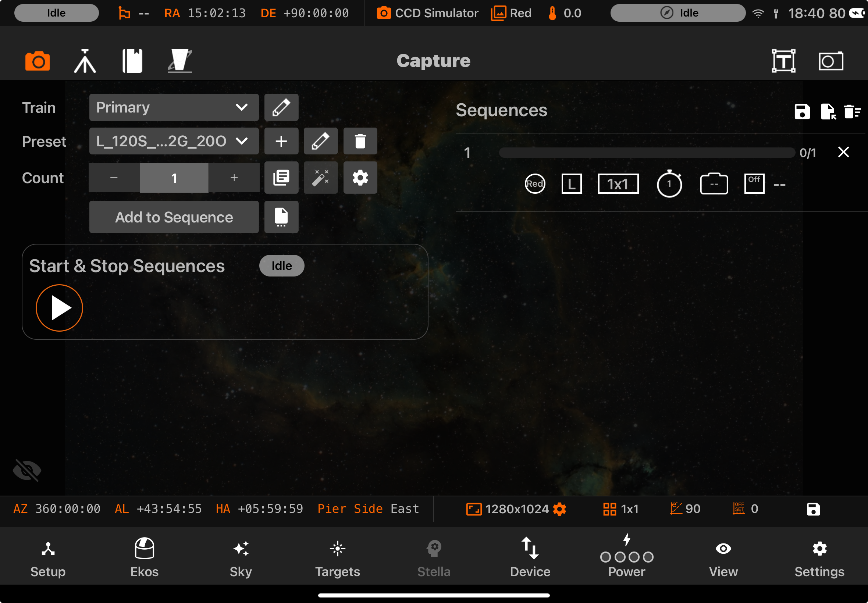Click the preview capture icon at top right
Screen dimensions: 868x603
[x=830, y=61]
